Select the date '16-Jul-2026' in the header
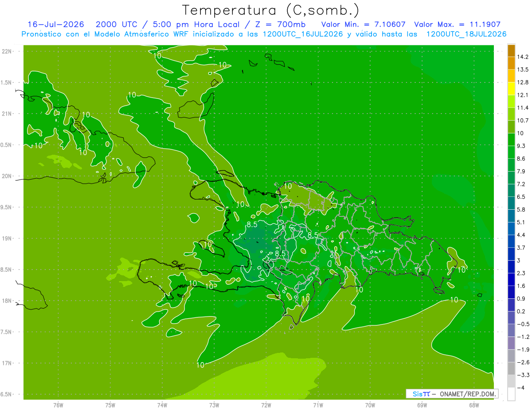 click(x=55, y=24)
